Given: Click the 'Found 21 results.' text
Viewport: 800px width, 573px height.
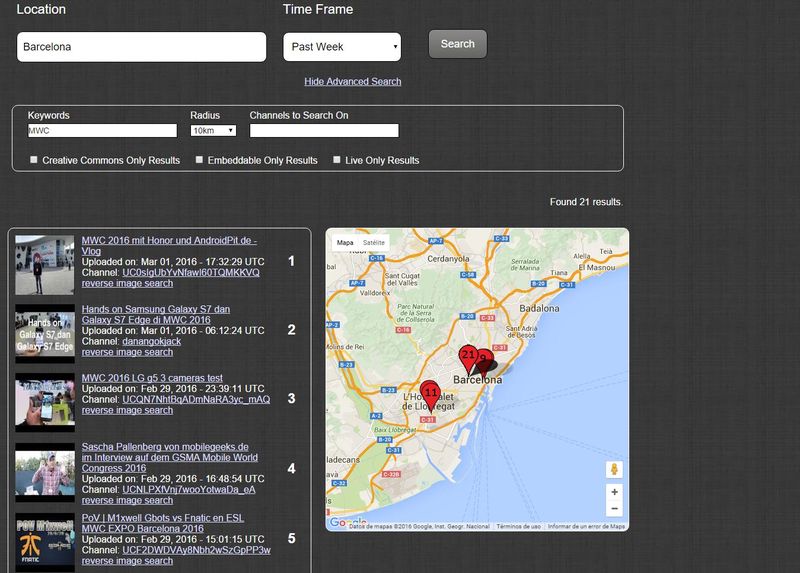Looking at the screenshot, I should coord(586,202).
